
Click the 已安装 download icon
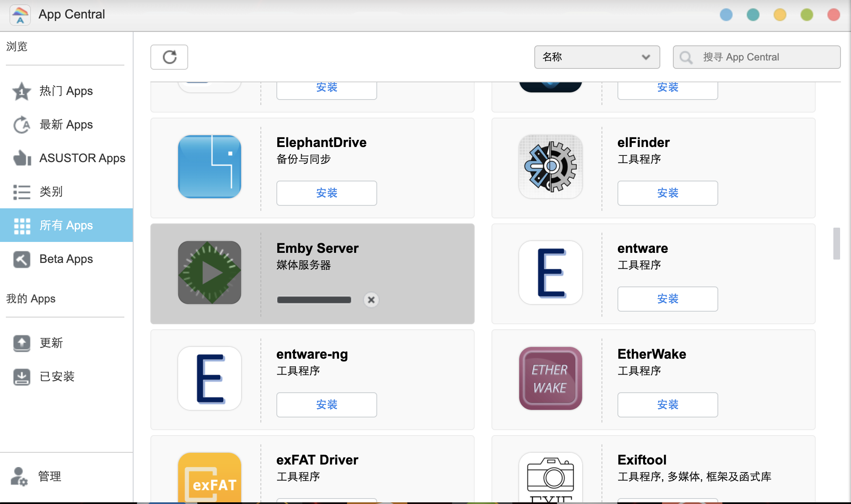point(22,377)
